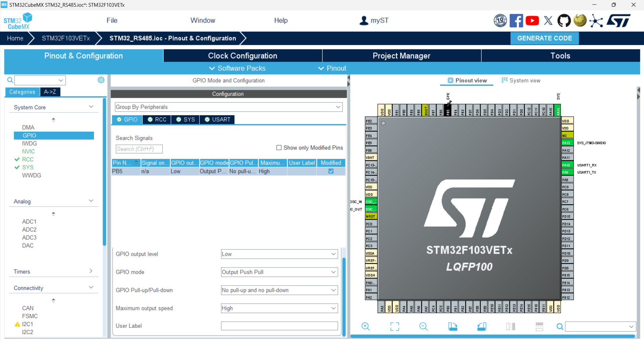Open the Pinout dropdown menu
The height and width of the screenshot is (341, 644).
point(332,68)
